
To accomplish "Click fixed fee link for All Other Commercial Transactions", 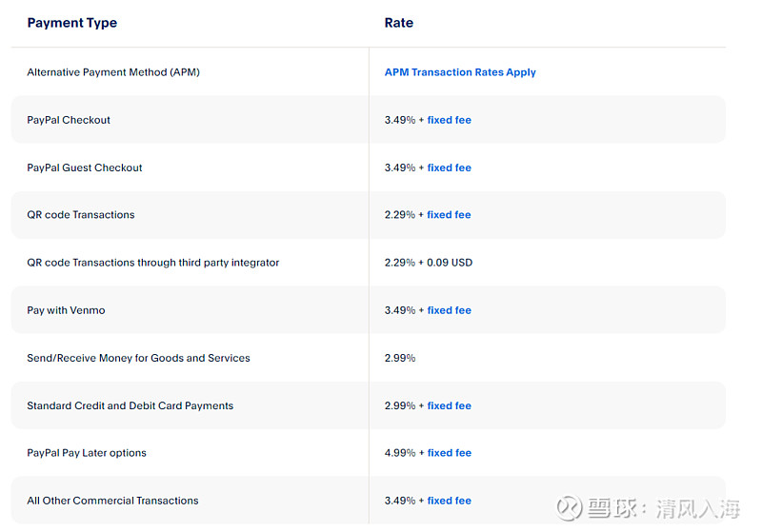I will pos(449,501).
